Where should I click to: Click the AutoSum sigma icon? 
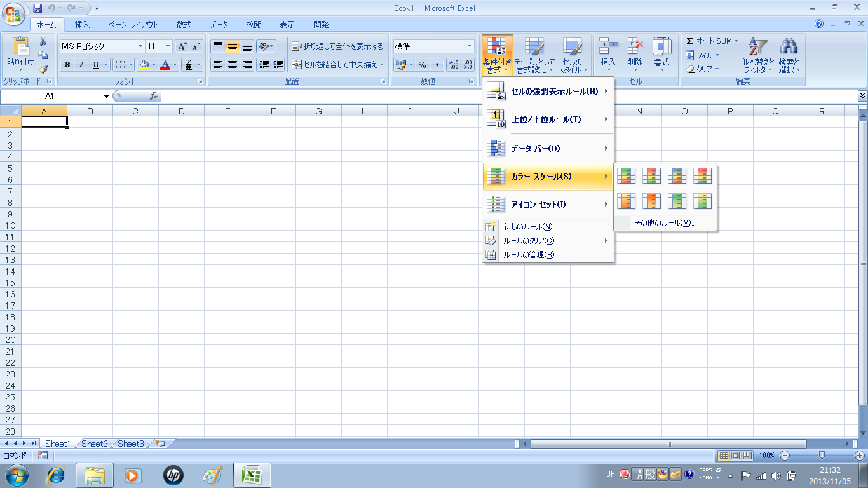[x=689, y=41]
